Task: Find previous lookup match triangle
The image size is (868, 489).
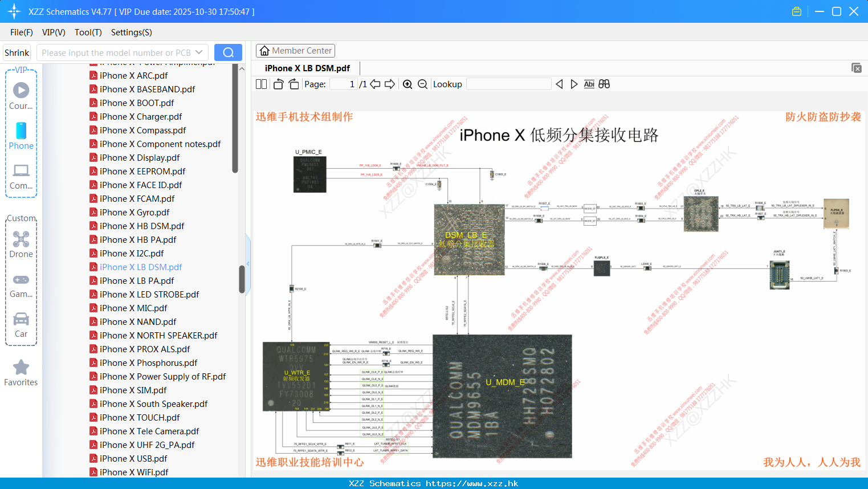Action: [x=559, y=84]
